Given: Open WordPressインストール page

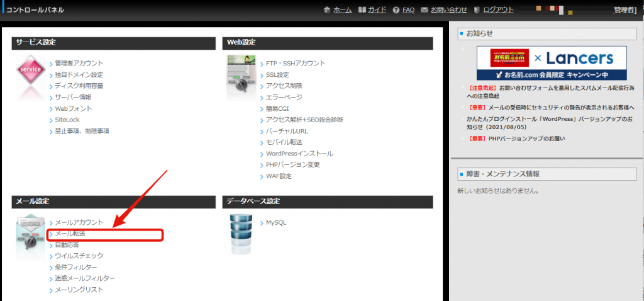Looking at the screenshot, I should click(x=299, y=154).
